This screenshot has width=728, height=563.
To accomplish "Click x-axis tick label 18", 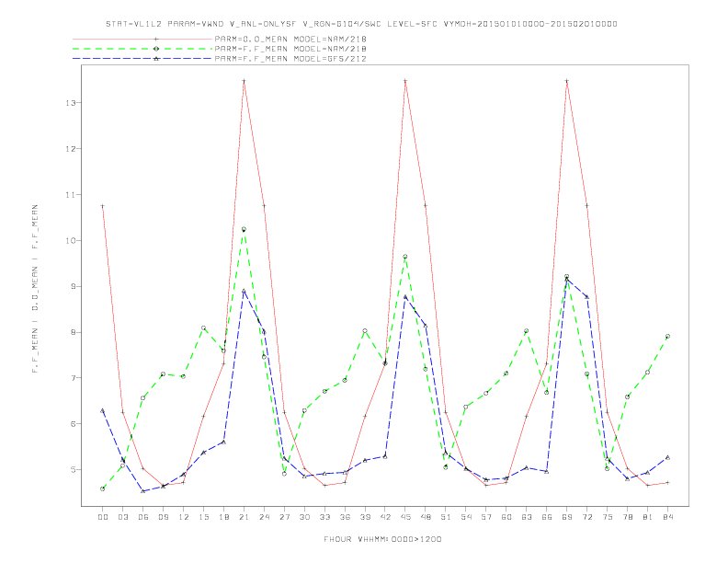I will pos(223,517).
